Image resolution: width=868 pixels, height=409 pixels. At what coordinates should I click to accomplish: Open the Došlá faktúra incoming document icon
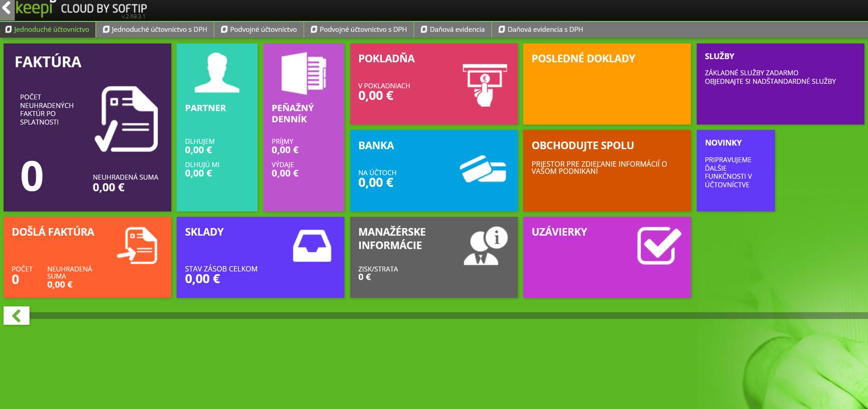coord(137,246)
